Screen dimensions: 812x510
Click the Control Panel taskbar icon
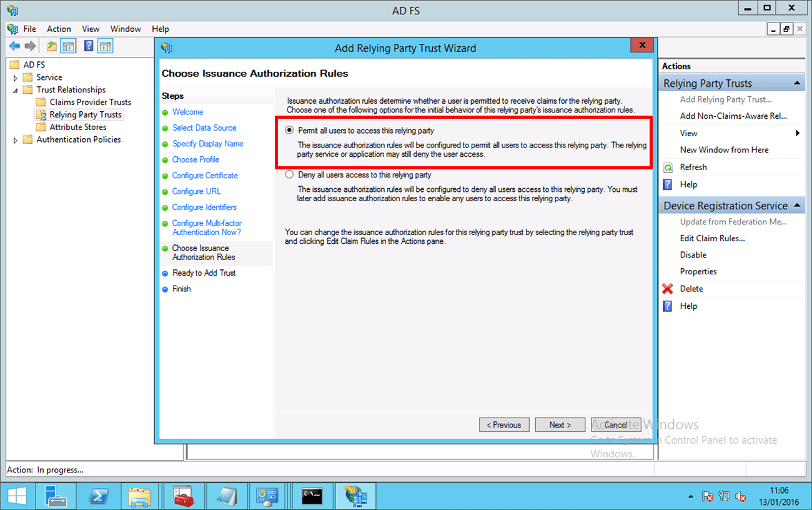tap(267, 496)
